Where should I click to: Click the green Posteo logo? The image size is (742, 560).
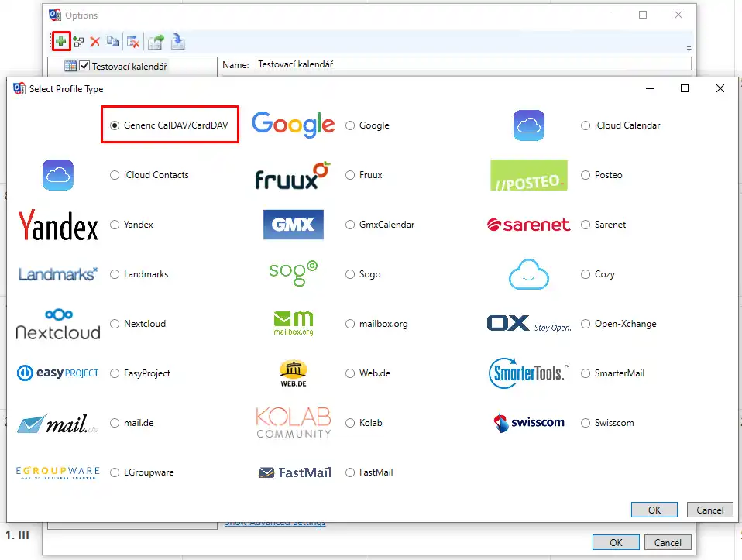pyautogui.click(x=528, y=175)
